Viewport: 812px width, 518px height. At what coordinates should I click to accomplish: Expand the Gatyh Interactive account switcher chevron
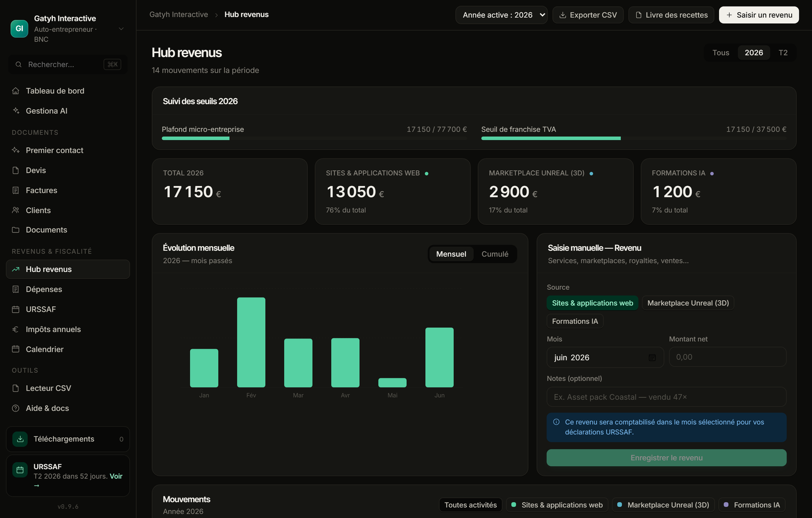[x=121, y=29]
